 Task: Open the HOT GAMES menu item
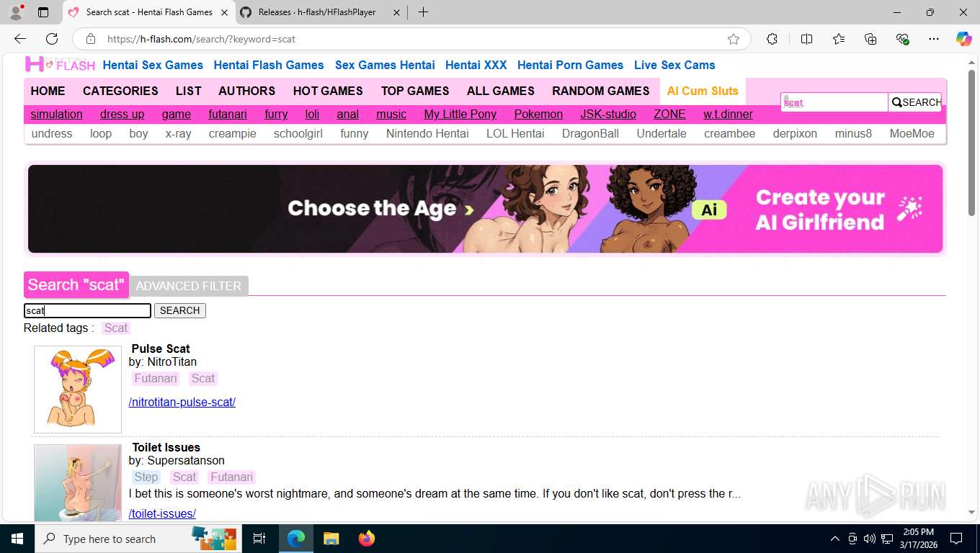click(x=328, y=91)
